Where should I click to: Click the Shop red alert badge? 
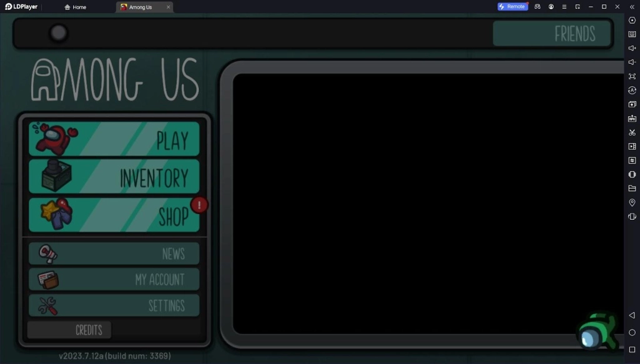(x=199, y=205)
